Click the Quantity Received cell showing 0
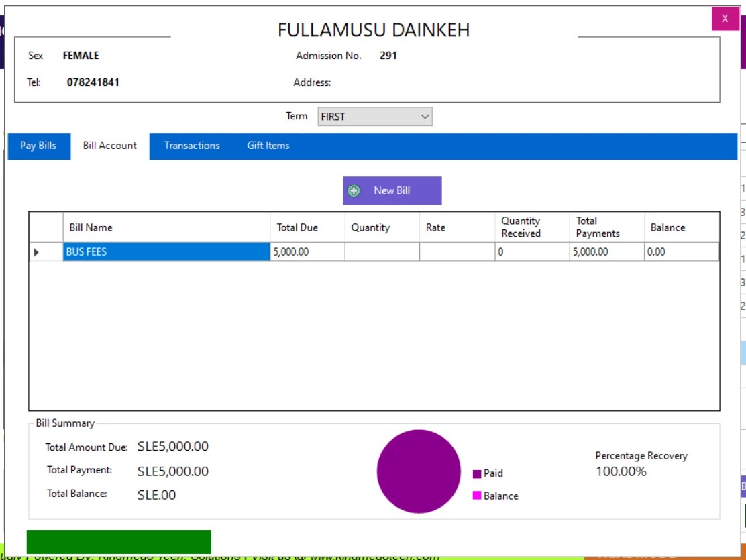The width and height of the screenshot is (746, 560). click(x=532, y=251)
